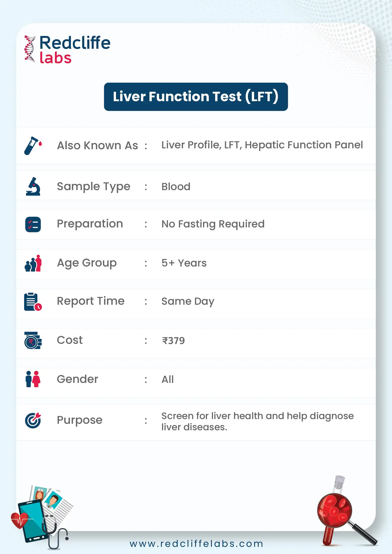Click the family icon beside Age Group
This screenshot has width=392, height=554.
tap(33, 263)
